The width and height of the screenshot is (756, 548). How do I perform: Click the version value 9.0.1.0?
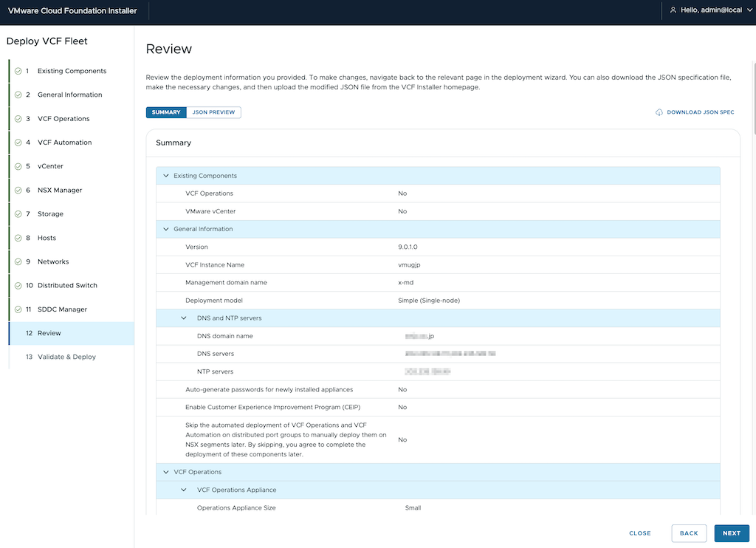tap(408, 247)
